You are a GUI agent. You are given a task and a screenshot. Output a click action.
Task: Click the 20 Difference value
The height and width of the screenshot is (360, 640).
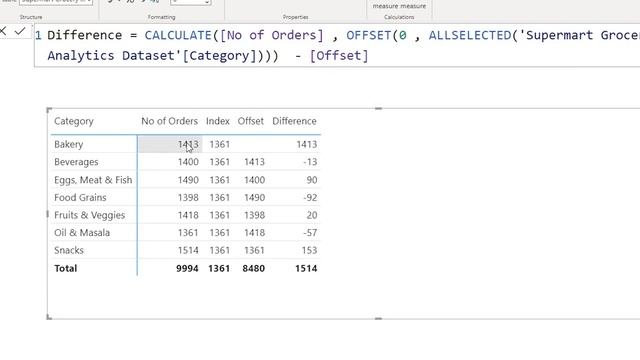312,215
